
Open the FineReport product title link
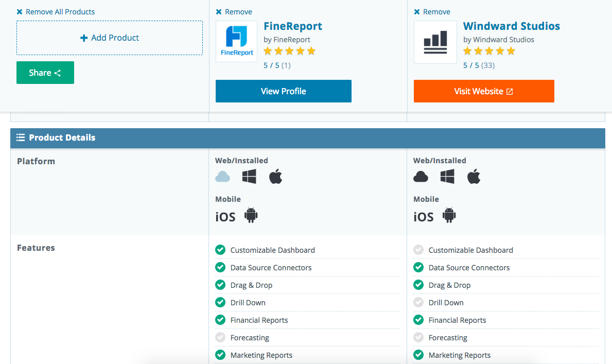coord(293,26)
